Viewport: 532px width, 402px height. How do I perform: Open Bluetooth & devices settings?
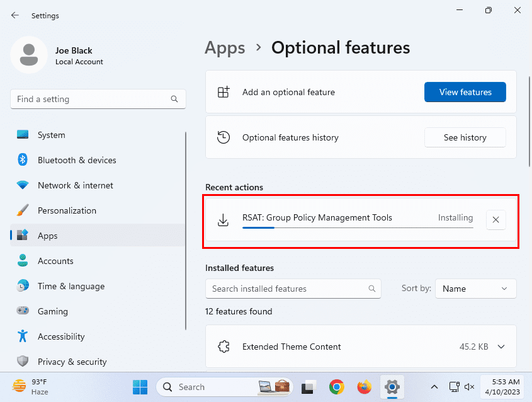point(98,160)
